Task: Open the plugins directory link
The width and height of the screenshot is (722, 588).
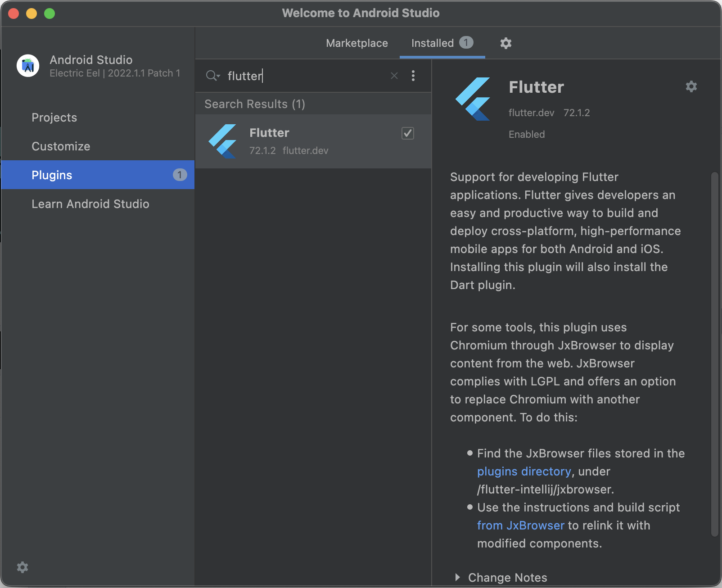Action: point(524,471)
